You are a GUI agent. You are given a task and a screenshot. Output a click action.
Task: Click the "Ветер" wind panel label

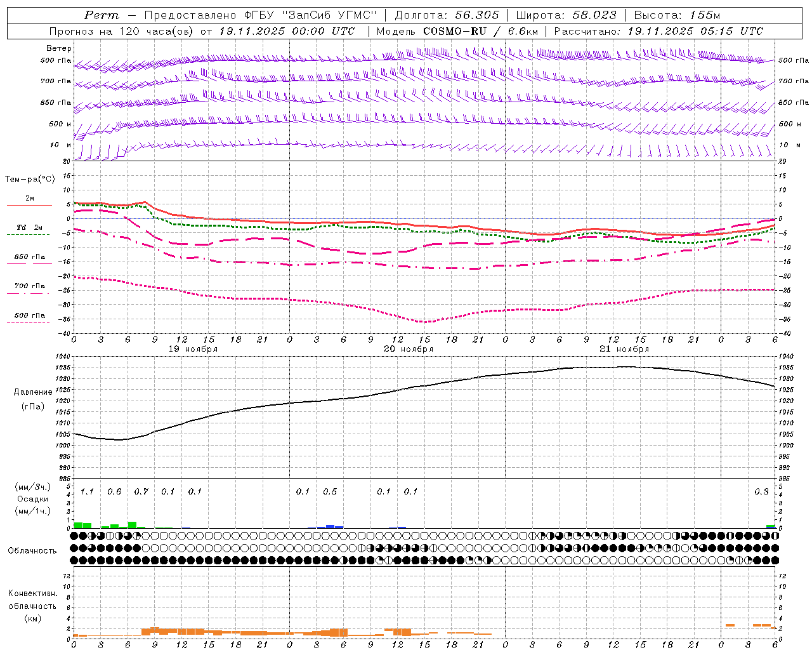[x=59, y=48]
